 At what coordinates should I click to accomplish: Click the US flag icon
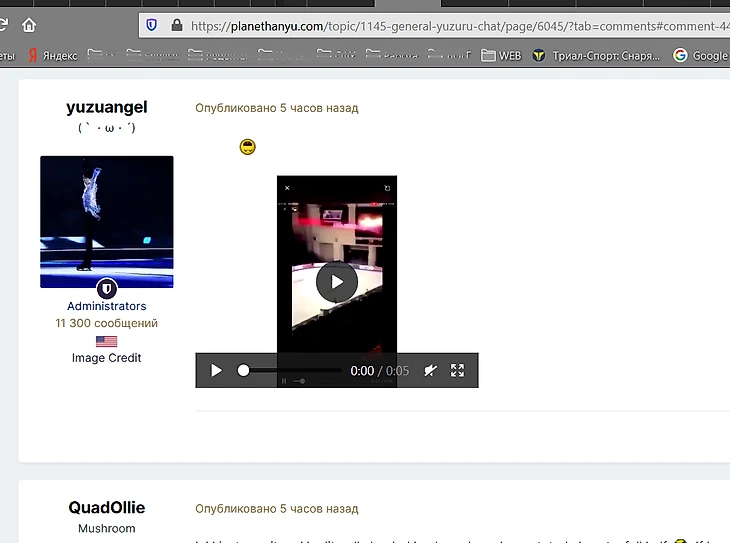pos(107,341)
